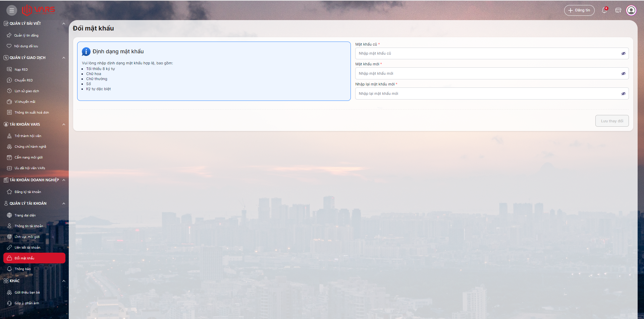The image size is (644, 319).
Task: Click the Lưu thay đổi button
Action: (612, 121)
